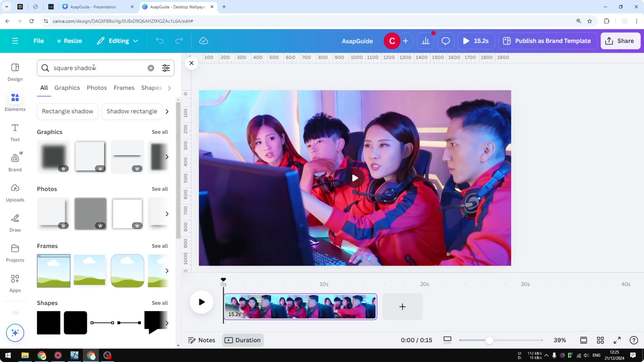The width and height of the screenshot is (644, 362).
Task: Open the Uploads panel
Action: coord(15,192)
